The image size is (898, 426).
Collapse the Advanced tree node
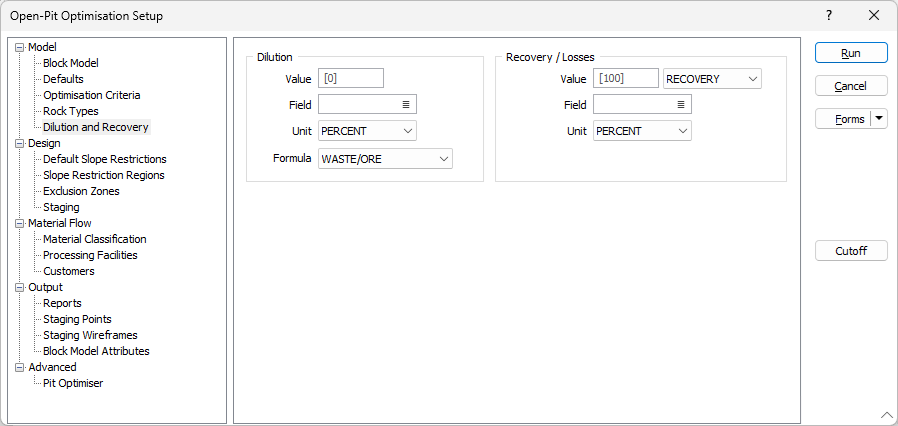[21, 367]
